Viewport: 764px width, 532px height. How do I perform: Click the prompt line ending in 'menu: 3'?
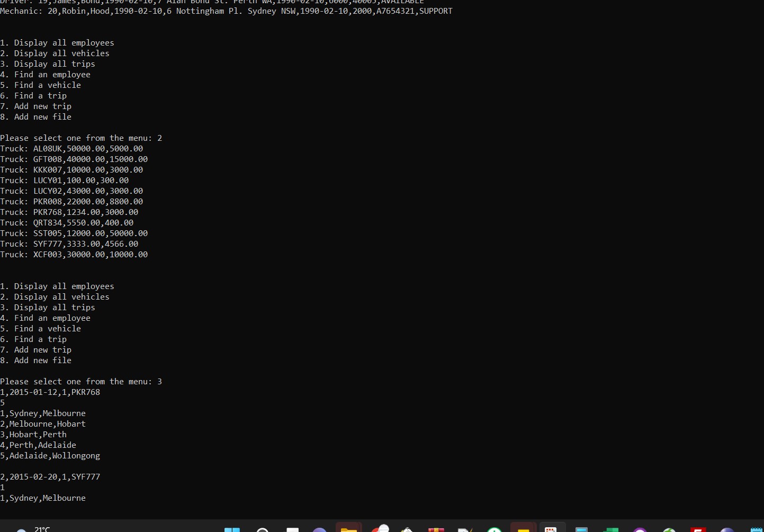tap(81, 382)
